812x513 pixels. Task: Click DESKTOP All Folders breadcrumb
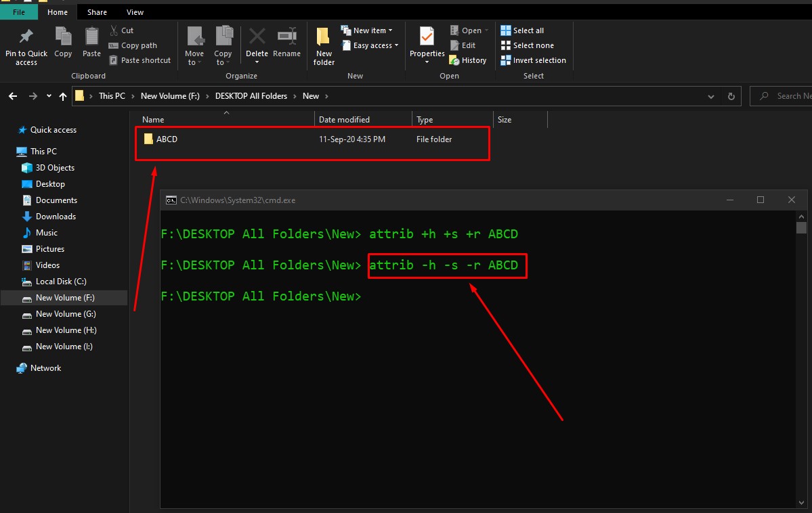pos(251,96)
